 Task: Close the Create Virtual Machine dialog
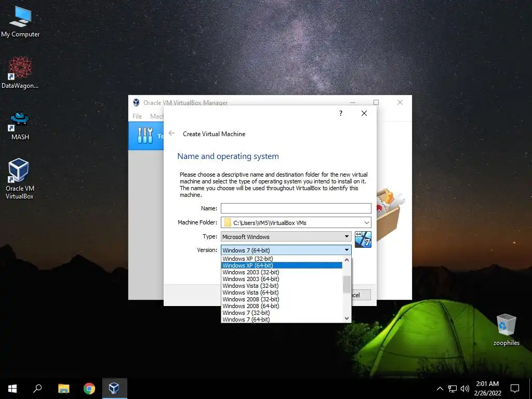[x=364, y=113]
